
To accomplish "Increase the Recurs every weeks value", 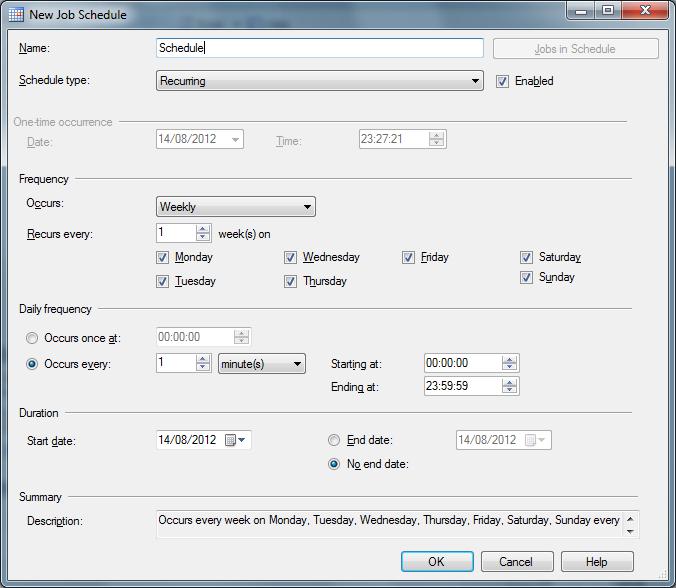I will 203,229.
